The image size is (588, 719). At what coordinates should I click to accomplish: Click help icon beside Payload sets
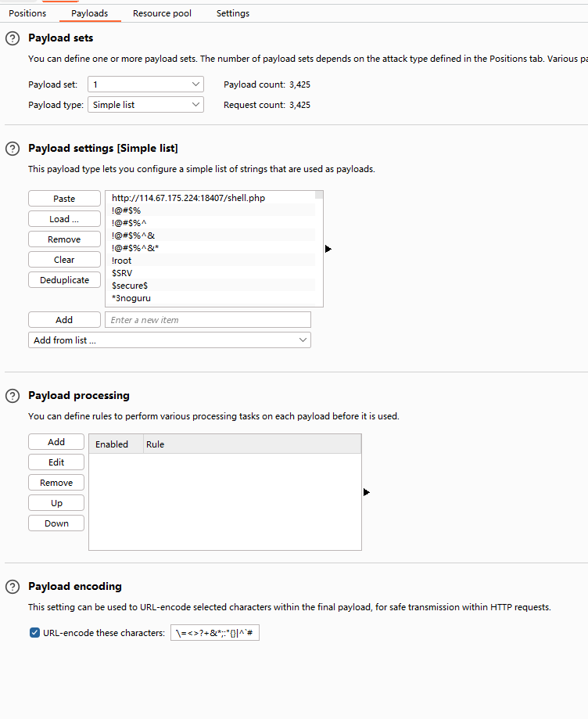12,38
